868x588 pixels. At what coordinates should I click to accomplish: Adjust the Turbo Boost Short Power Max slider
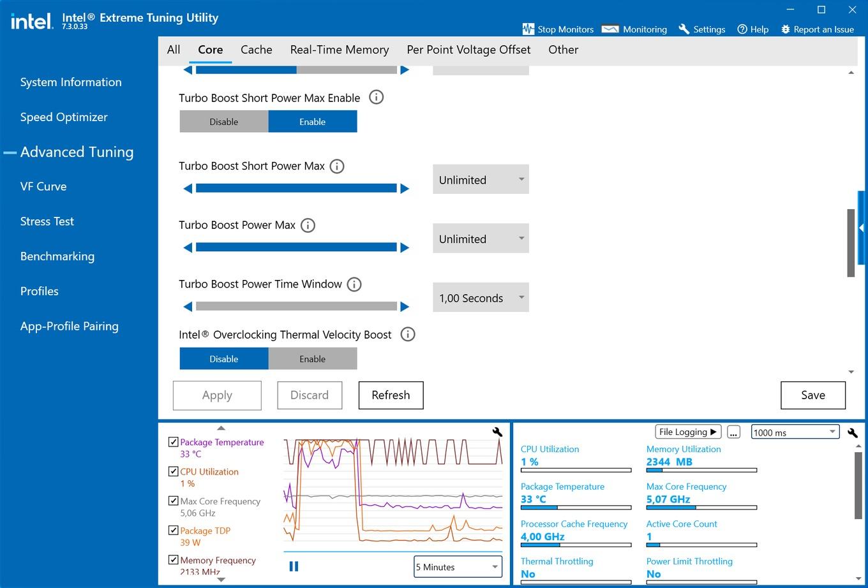pos(296,189)
